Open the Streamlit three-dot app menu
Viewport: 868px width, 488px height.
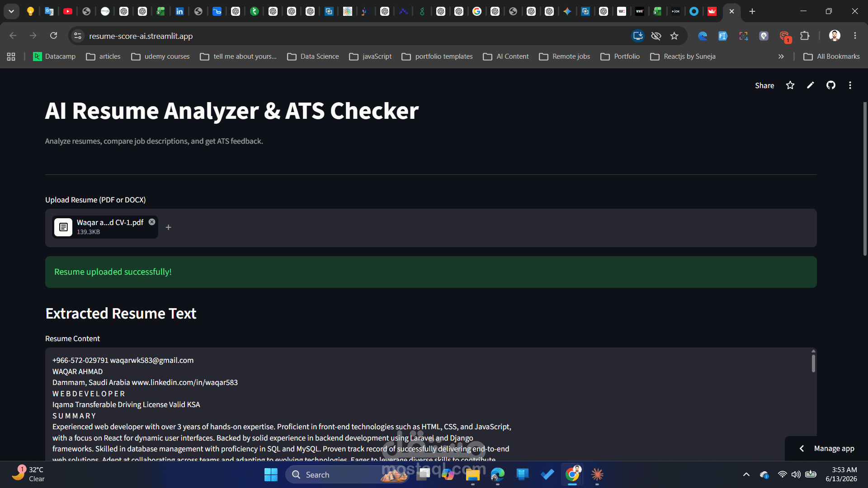850,85
